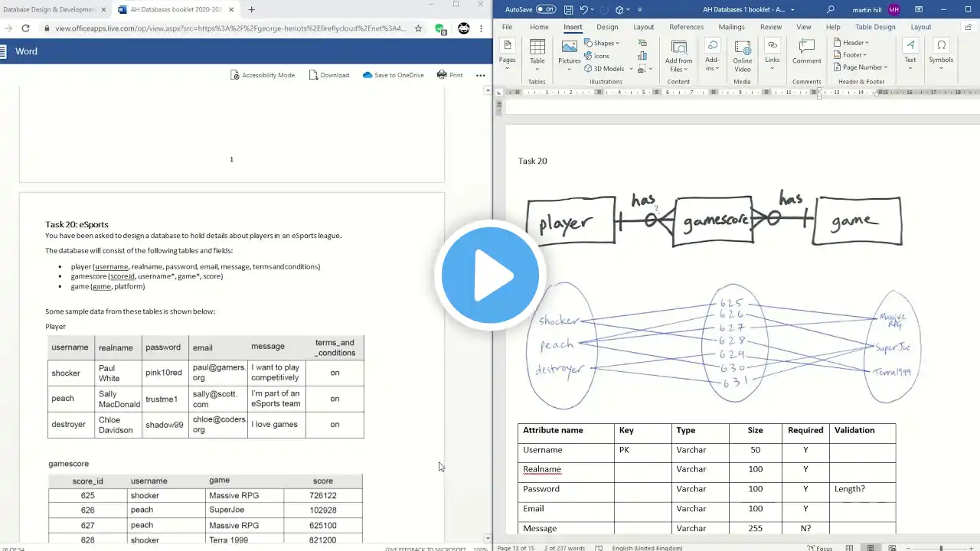Image resolution: width=980 pixels, height=551 pixels.
Task: Open the Mailings ribbon tab
Action: 731,27
